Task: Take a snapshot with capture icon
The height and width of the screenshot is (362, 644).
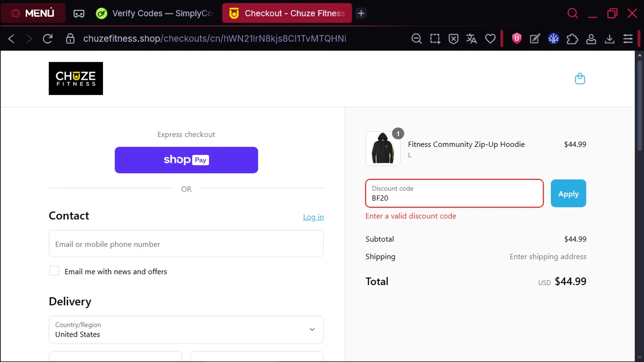Action: [435, 39]
